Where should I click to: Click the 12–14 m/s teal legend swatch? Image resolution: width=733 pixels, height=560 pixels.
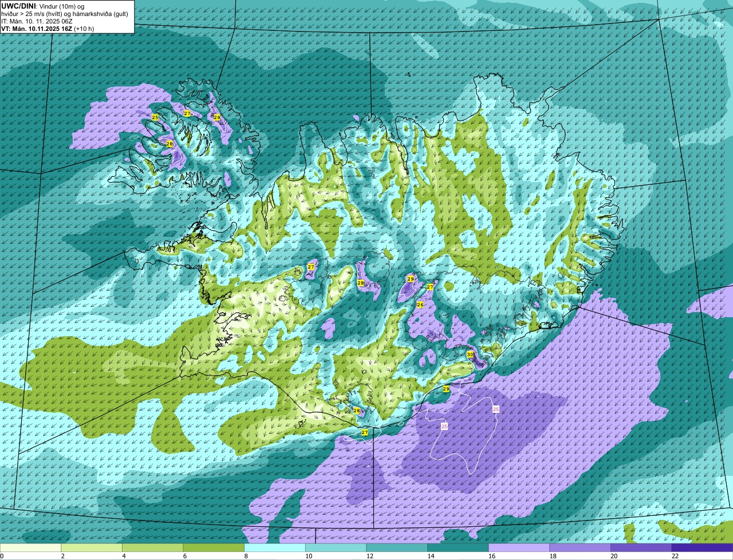(x=397, y=547)
